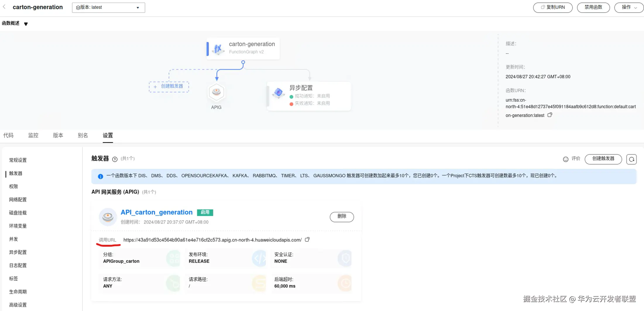The width and height of the screenshot is (644, 311).
Task: Open 并发 in the sidebar
Action: (13, 239)
